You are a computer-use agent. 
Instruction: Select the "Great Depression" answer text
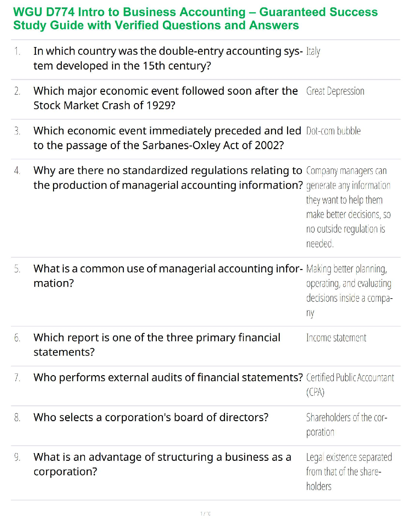click(x=335, y=91)
